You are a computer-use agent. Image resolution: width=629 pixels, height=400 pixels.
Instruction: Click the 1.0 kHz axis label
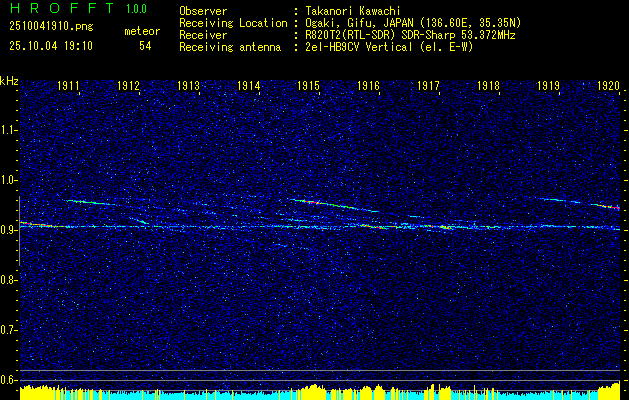8,180
